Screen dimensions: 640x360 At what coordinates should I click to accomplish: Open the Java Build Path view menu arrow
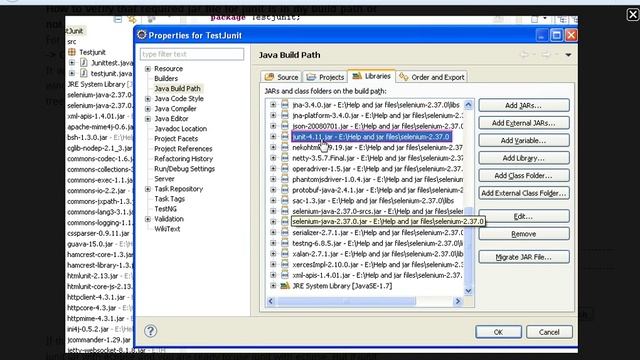[568, 55]
